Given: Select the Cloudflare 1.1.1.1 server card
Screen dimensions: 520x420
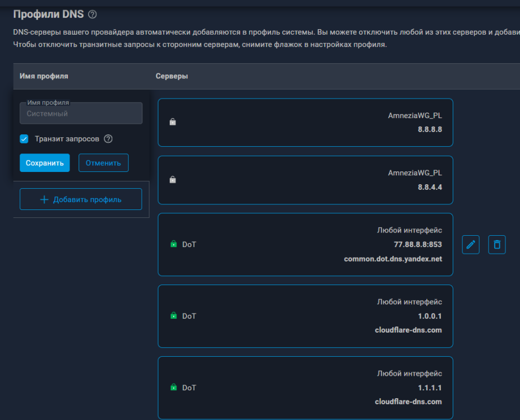Looking at the screenshot, I should click(305, 388).
